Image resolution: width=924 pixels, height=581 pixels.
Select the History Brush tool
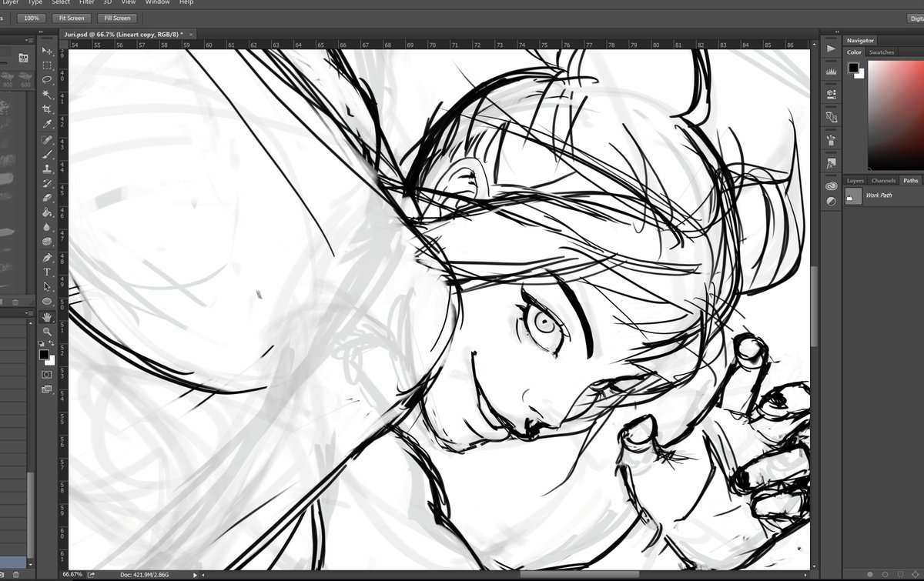pos(47,183)
